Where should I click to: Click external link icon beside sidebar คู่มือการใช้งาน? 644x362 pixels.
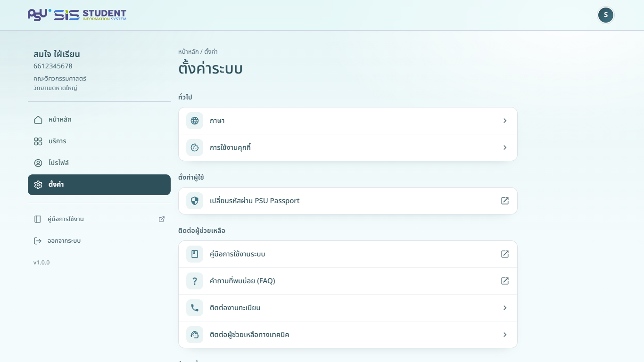(162, 219)
